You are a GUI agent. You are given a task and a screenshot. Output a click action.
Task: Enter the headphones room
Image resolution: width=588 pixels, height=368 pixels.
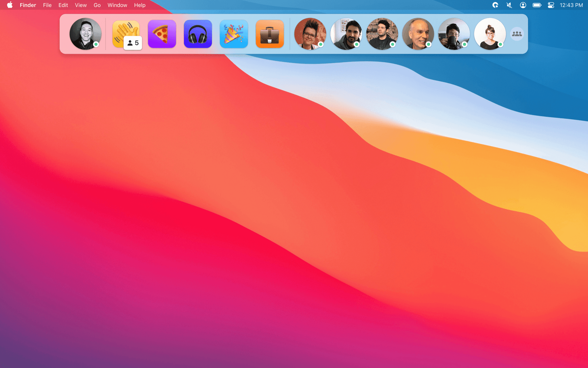pos(198,34)
